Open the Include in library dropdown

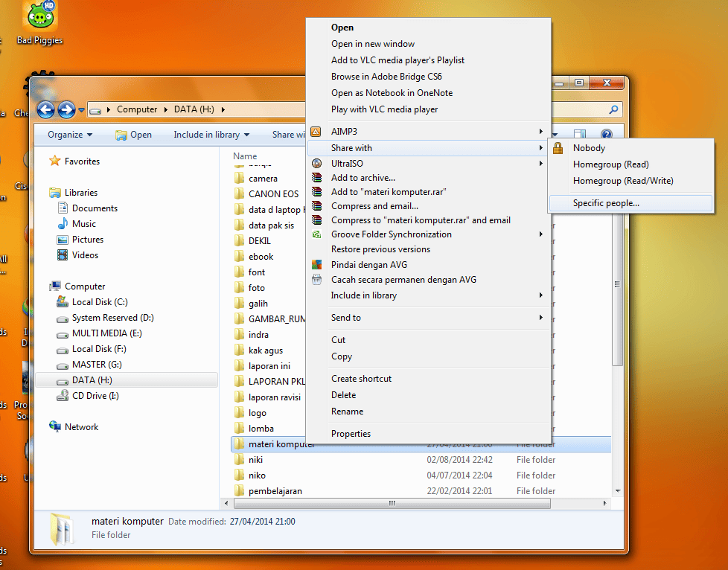coord(211,135)
